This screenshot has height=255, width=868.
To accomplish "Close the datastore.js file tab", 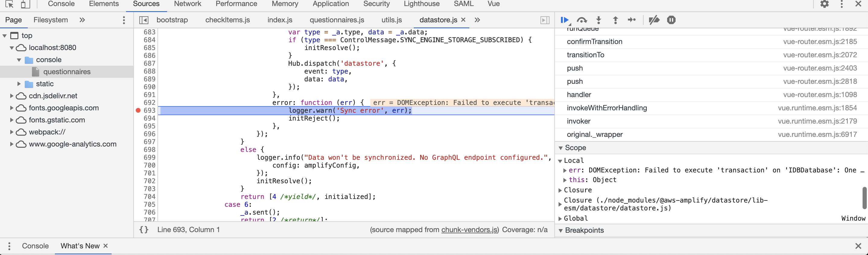I will click(463, 20).
